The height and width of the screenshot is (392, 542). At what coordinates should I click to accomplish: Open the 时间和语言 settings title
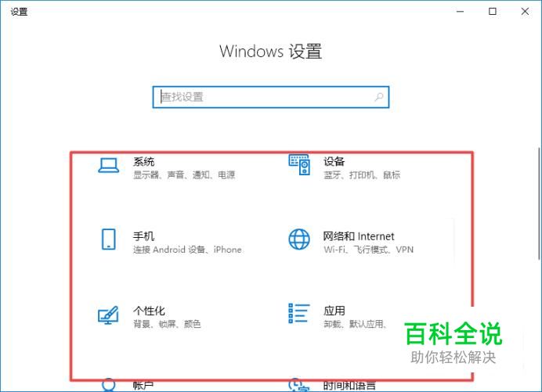[x=349, y=386]
